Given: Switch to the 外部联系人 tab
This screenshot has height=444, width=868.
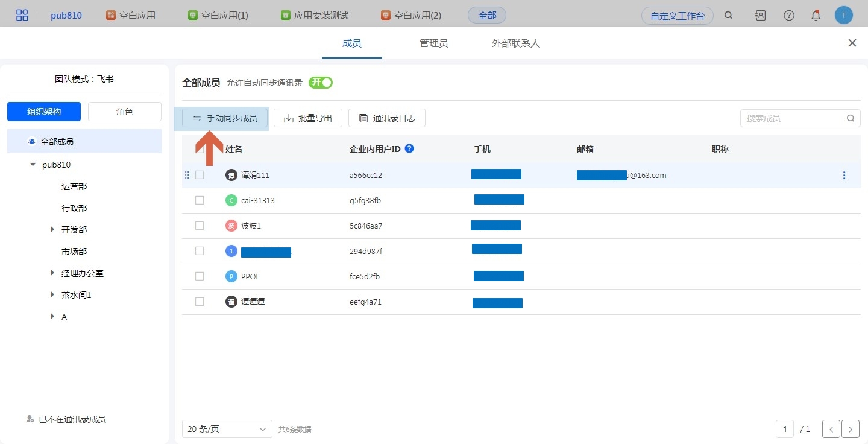Looking at the screenshot, I should [x=515, y=43].
